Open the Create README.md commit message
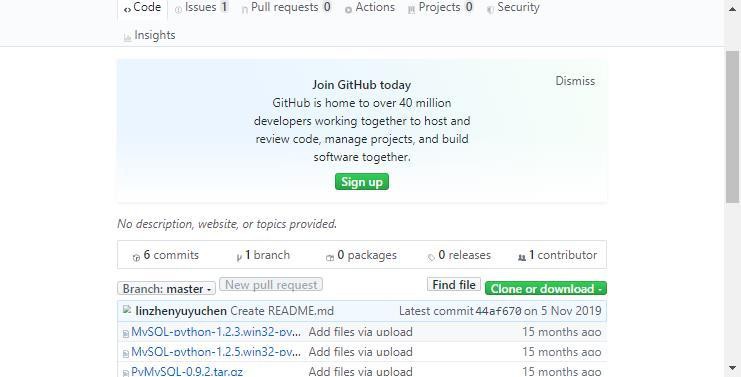The width and height of the screenshot is (741, 377). click(282, 311)
